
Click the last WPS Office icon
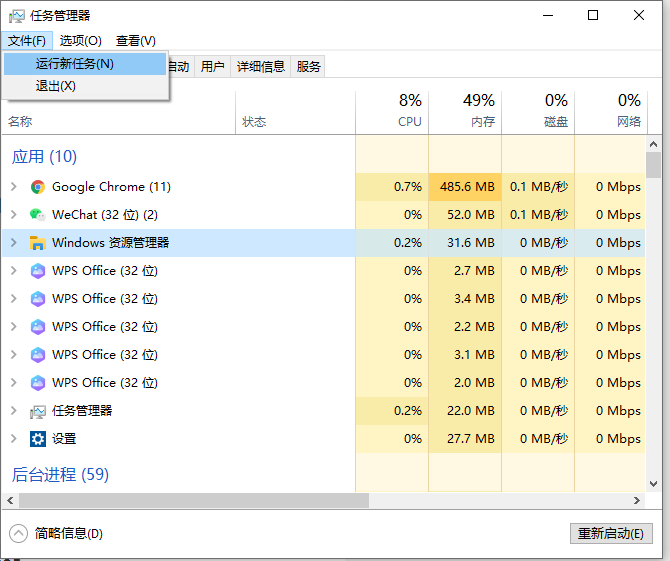38,383
